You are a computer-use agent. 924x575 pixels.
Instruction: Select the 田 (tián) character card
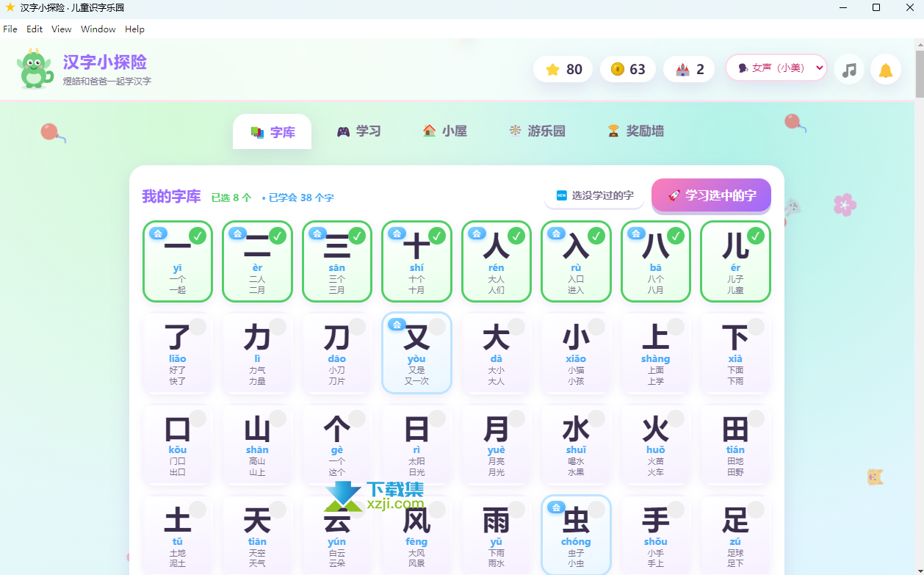pyautogui.click(x=735, y=444)
